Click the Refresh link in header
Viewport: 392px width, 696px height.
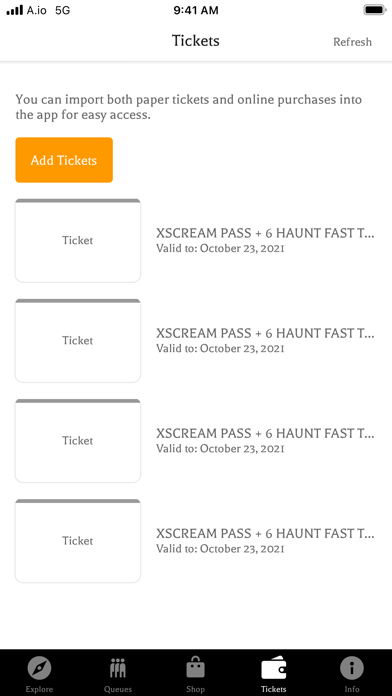coord(352,42)
